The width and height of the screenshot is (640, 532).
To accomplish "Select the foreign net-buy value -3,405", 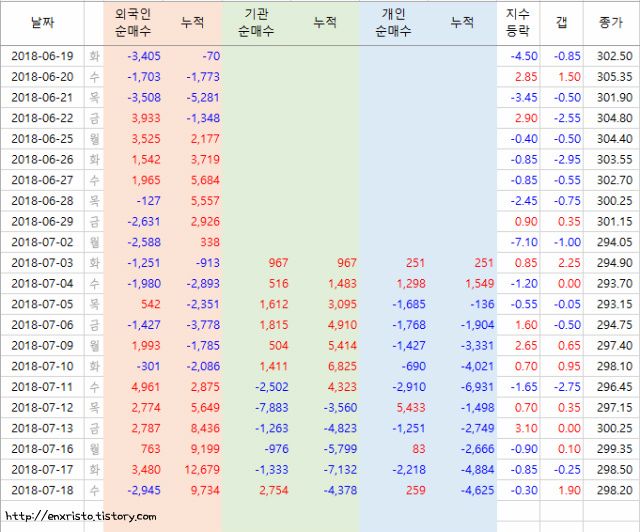I will coord(144,56).
